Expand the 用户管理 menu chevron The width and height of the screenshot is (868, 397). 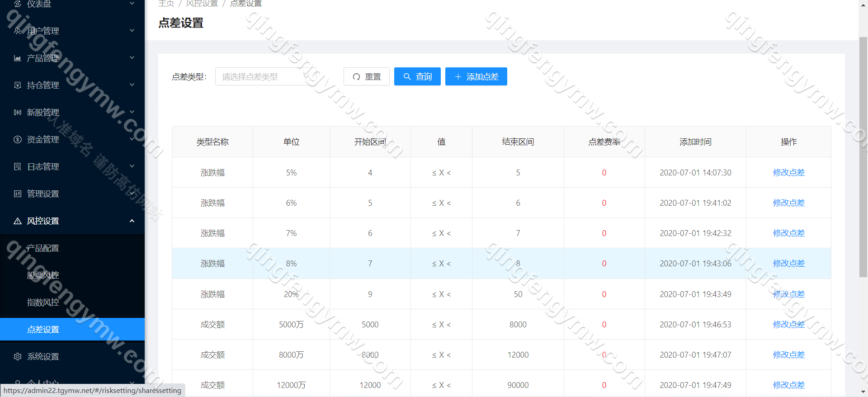132,31
